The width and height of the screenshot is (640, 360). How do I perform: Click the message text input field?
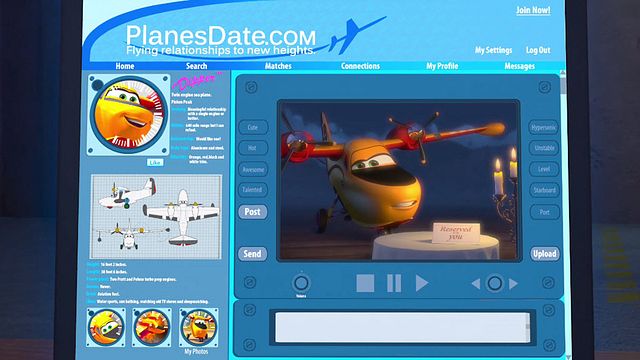pyautogui.click(x=402, y=327)
